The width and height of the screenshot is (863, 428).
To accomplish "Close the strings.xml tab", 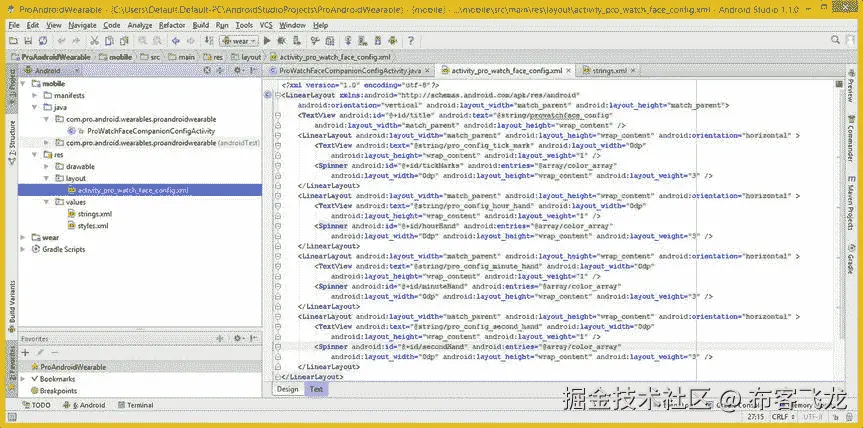I will (x=633, y=71).
